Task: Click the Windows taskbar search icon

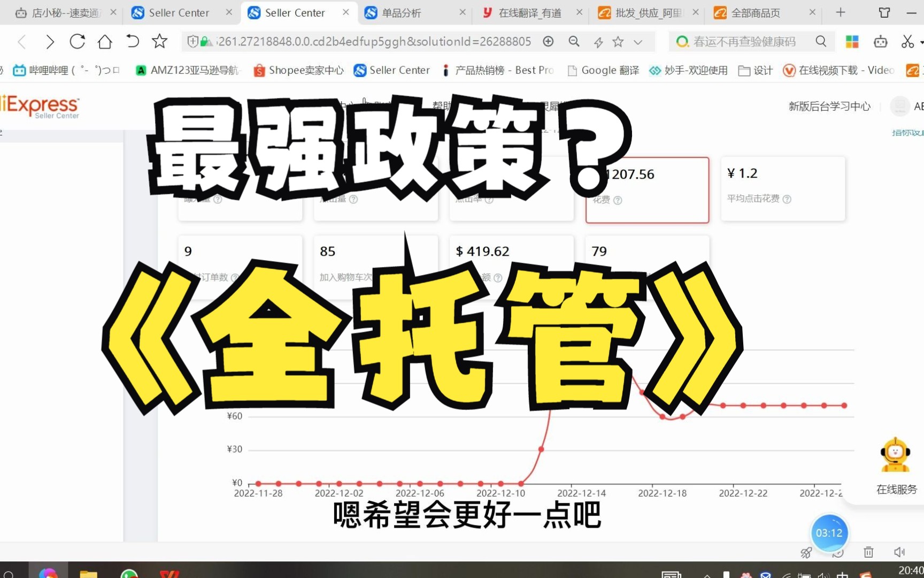Action: click(x=8, y=574)
